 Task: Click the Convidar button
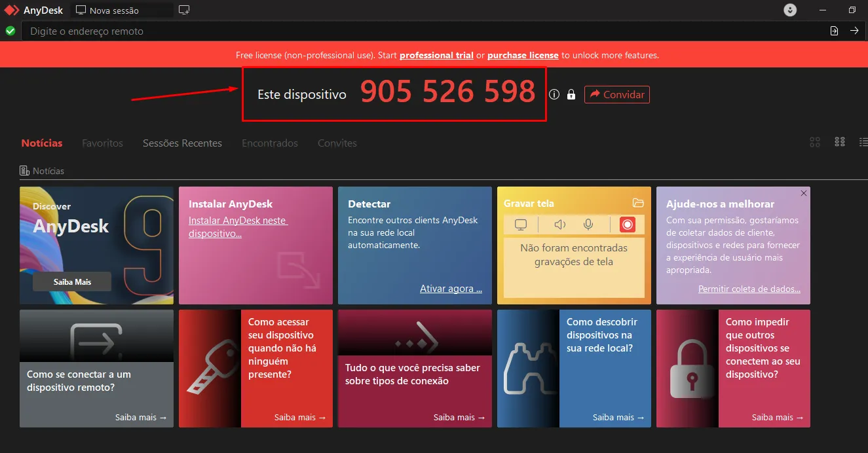tap(617, 94)
